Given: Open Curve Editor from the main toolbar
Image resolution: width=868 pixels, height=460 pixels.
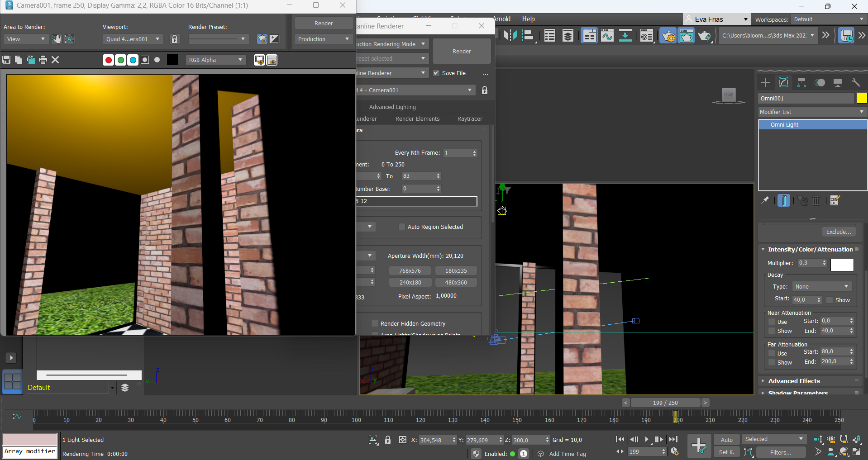Looking at the screenshot, I should [607, 35].
